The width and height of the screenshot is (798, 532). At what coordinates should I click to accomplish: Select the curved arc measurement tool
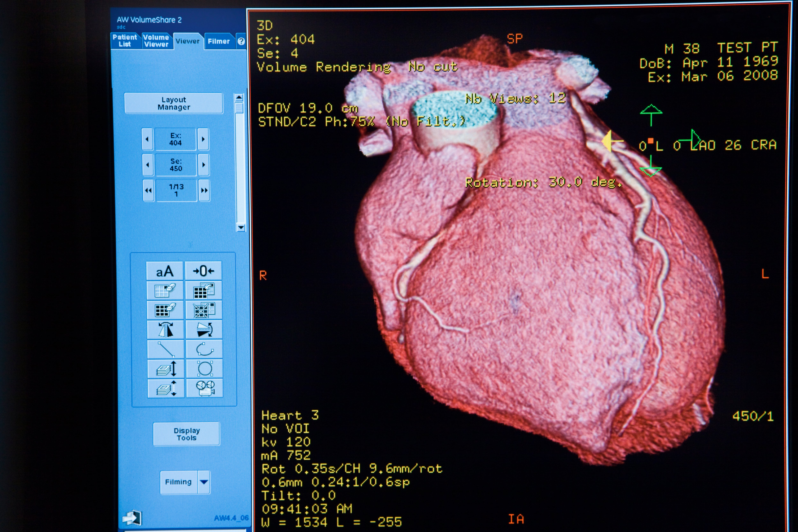click(204, 349)
